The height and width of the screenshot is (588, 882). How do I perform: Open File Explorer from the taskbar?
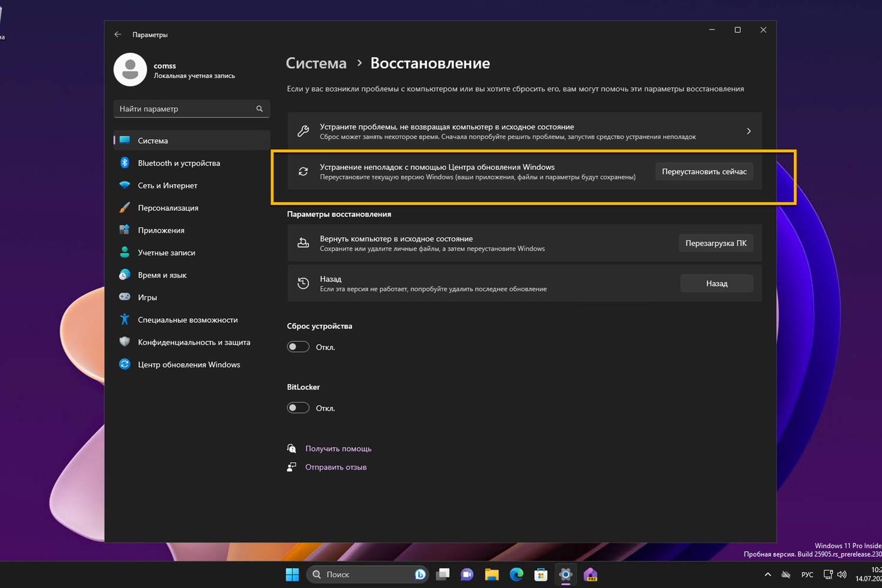click(492, 574)
